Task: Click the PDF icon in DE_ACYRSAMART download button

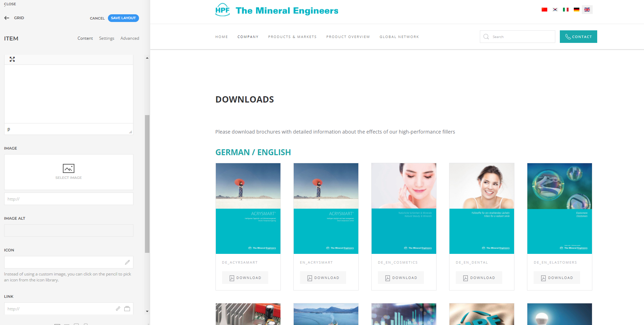Action: tap(232, 278)
